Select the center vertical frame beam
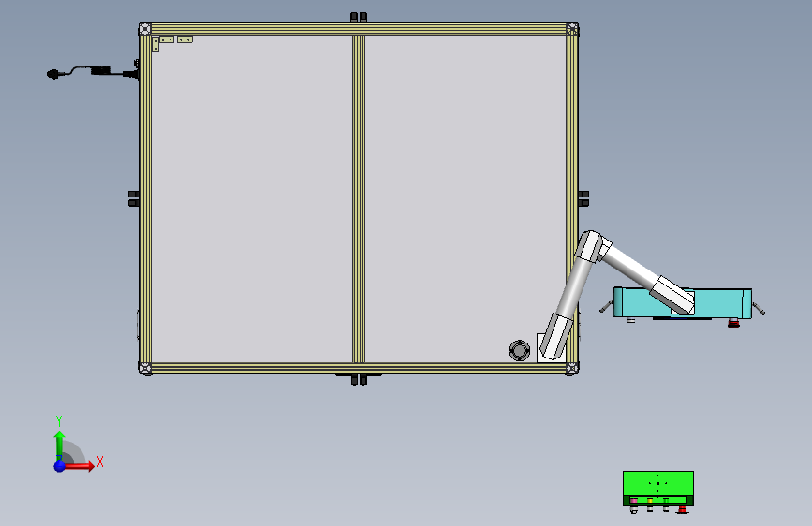The width and height of the screenshot is (812, 526). pyautogui.click(x=359, y=198)
